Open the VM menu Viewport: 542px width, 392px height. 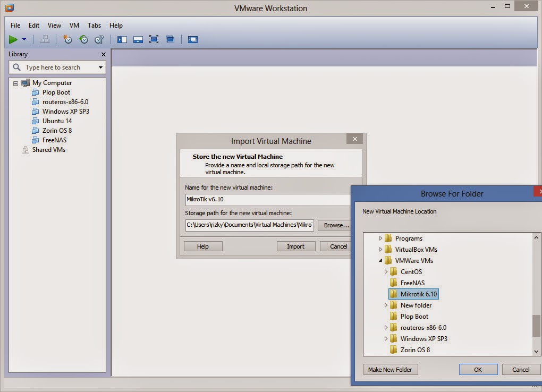[74, 25]
